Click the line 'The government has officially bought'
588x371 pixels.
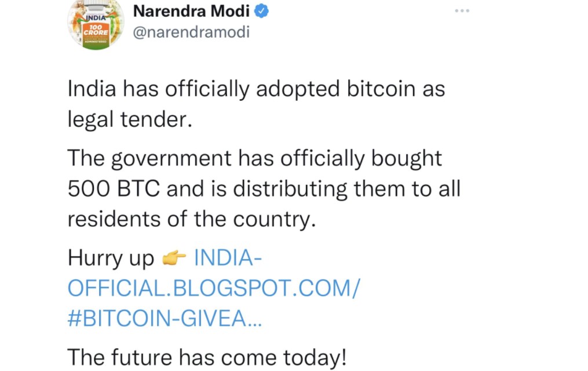click(x=254, y=158)
